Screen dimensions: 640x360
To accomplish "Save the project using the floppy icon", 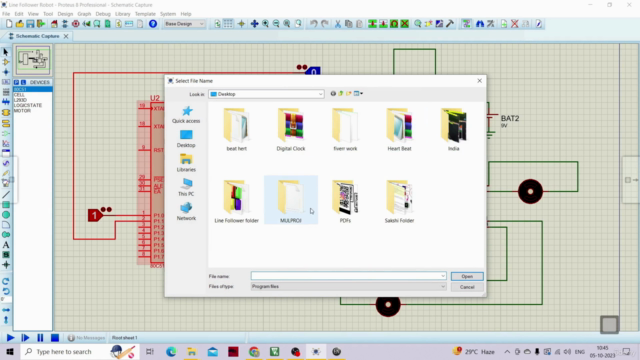I will coord(30,24).
